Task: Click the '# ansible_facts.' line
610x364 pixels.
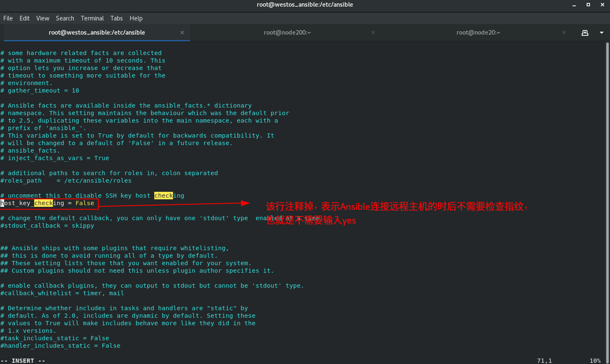Action: tap(30, 151)
